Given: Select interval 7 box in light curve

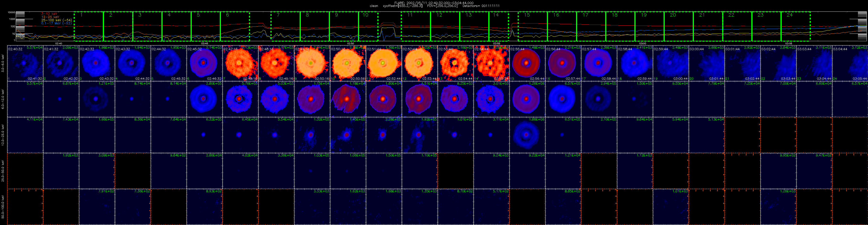Looking at the screenshot, I should click(x=286, y=26).
